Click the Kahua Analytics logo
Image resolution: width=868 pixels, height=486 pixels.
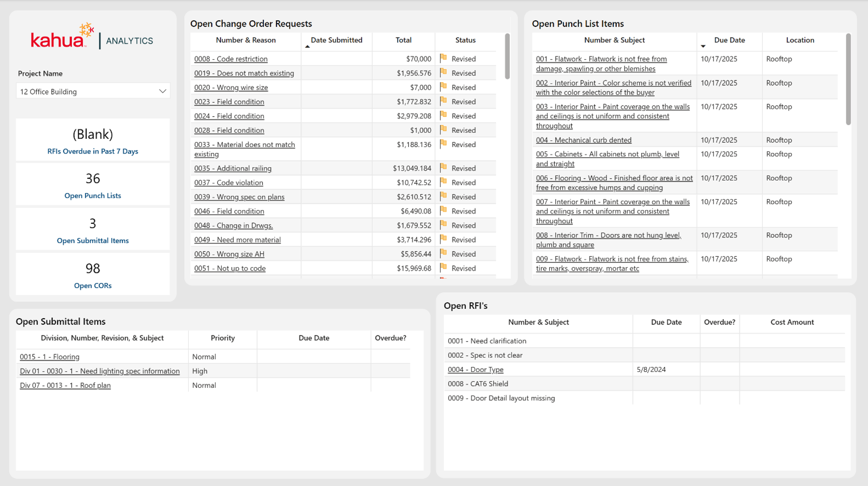pyautogui.click(x=92, y=36)
